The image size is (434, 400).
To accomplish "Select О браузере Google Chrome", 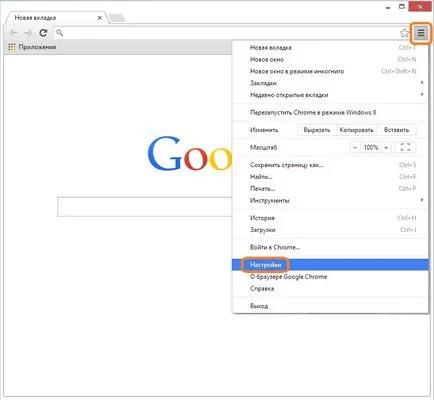I will tap(330, 277).
